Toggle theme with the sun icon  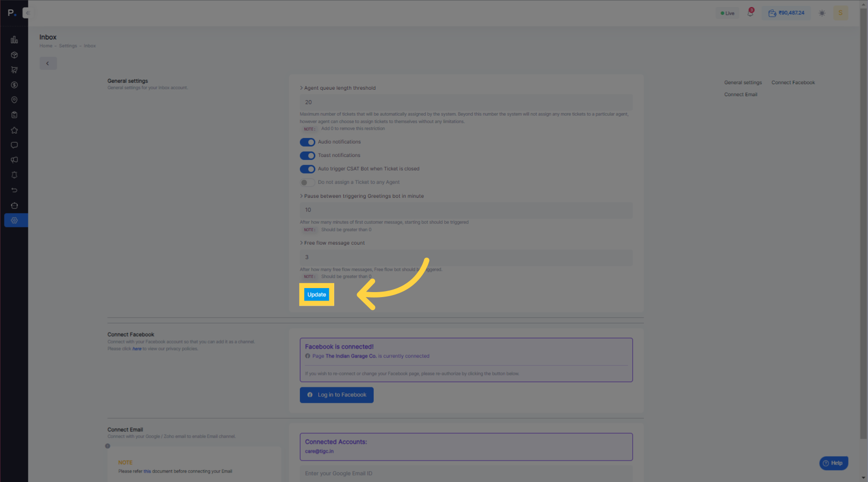pyautogui.click(x=822, y=13)
